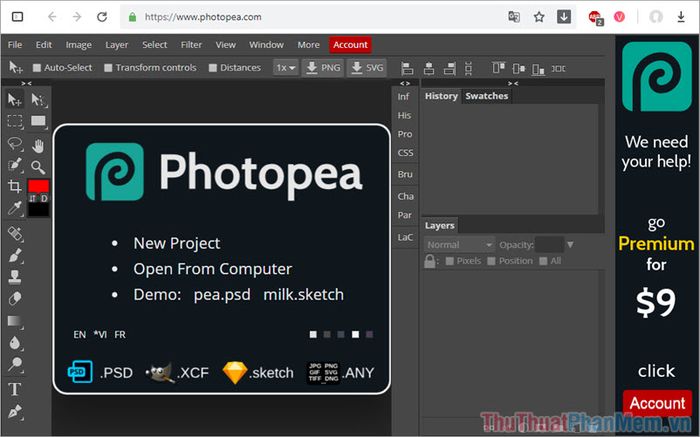This screenshot has height=437, width=700.
Task: Select the Quick Selection brush tool
Action: [15, 165]
